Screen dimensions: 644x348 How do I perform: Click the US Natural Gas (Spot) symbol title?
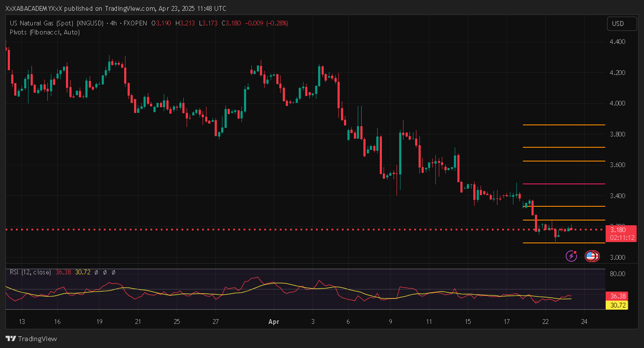pos(56,23)
